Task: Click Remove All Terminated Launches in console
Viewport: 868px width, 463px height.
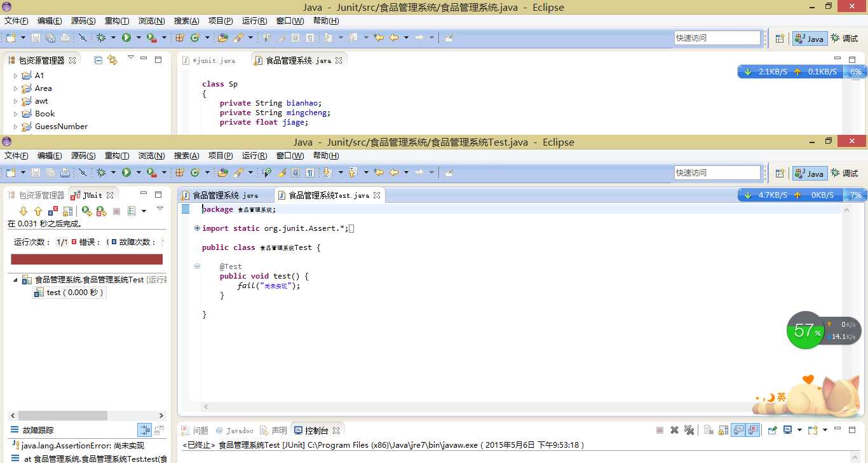Action: 689,431
